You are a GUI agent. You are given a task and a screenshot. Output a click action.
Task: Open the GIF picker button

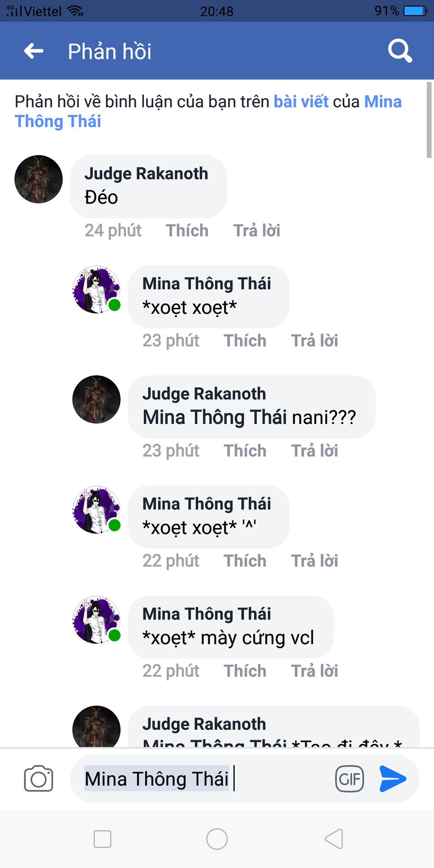[x=349, y=778]
